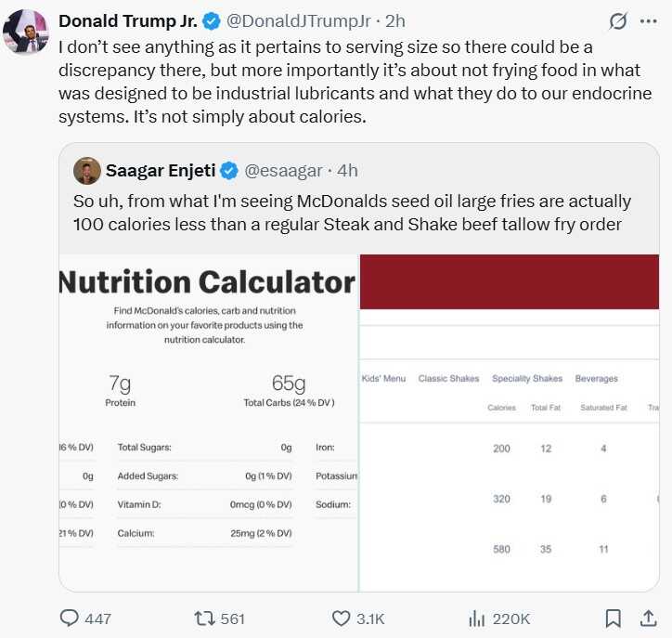Click the Grok slashed-circle icon
Image resolution: width=672 pixels, height=638 pixels.
[x=618, y=21]
